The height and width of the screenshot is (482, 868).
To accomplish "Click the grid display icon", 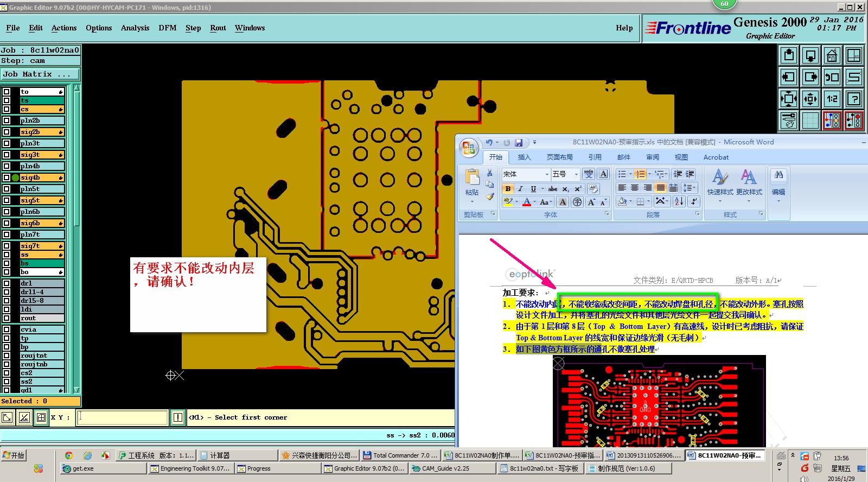I will pos(810,120).
